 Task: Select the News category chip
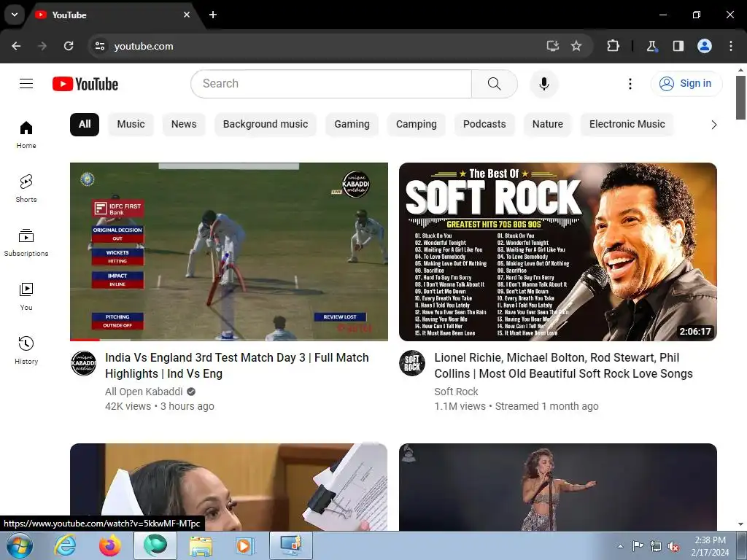click(184, 124)
